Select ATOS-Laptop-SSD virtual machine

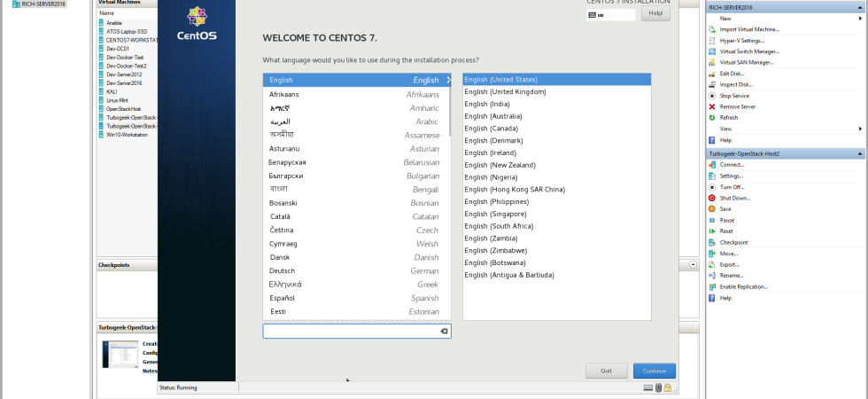[x=127, y=32]
